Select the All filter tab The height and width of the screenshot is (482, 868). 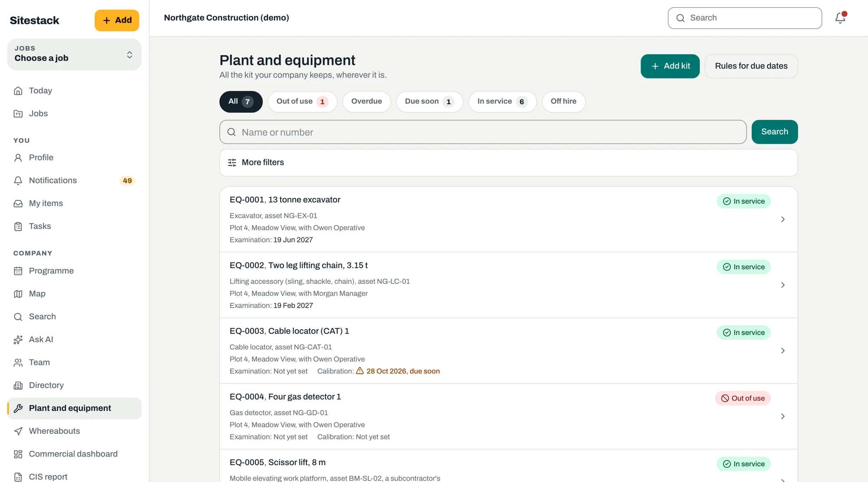coord(241,102)
